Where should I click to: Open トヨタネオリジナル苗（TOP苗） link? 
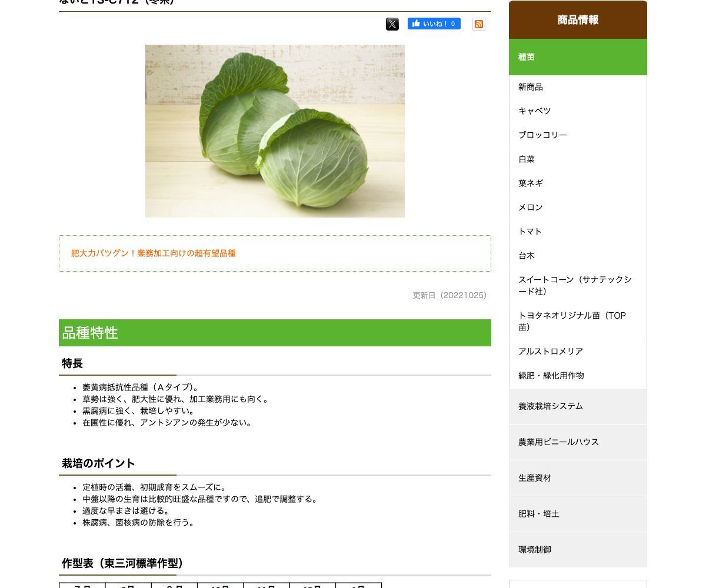(x=572, y=322)
